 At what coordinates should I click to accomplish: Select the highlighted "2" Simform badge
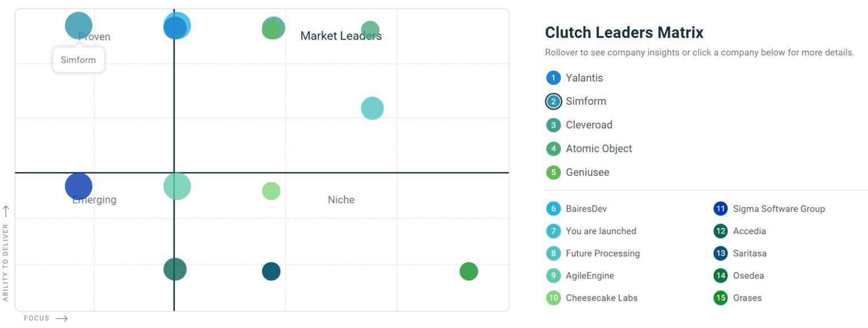(x=553, y=101)
